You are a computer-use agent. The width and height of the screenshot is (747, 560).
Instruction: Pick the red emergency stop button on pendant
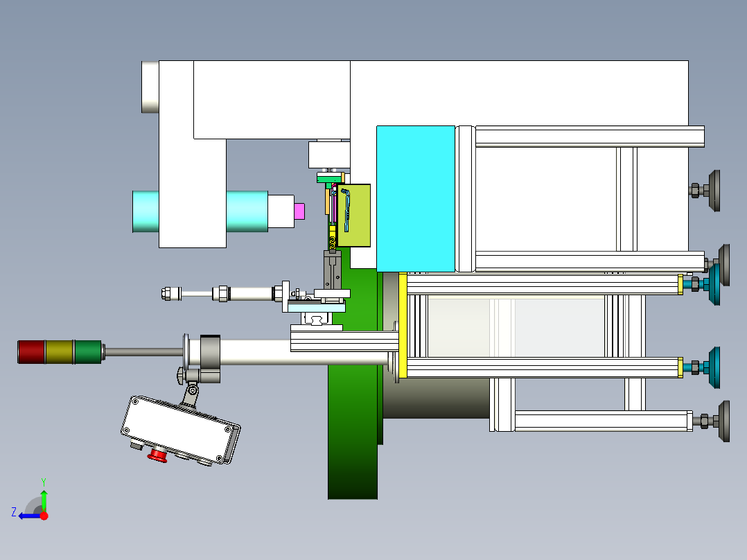(157, 455)
